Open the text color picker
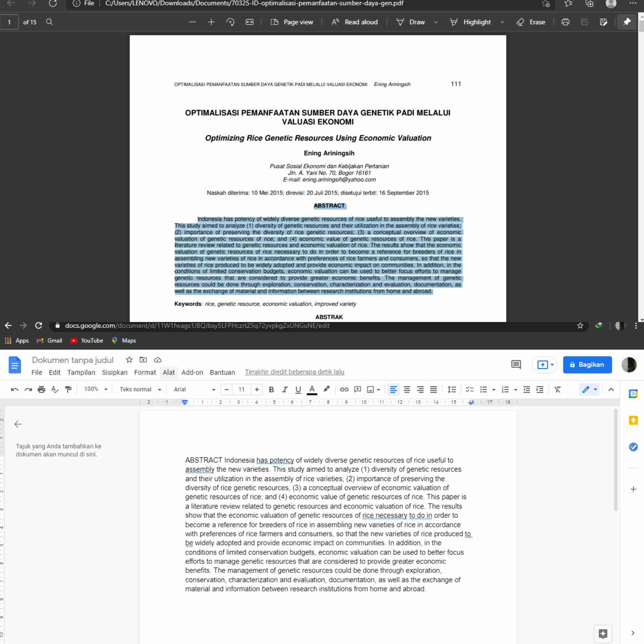Screen dimensions: 644x644 (312, 389)
